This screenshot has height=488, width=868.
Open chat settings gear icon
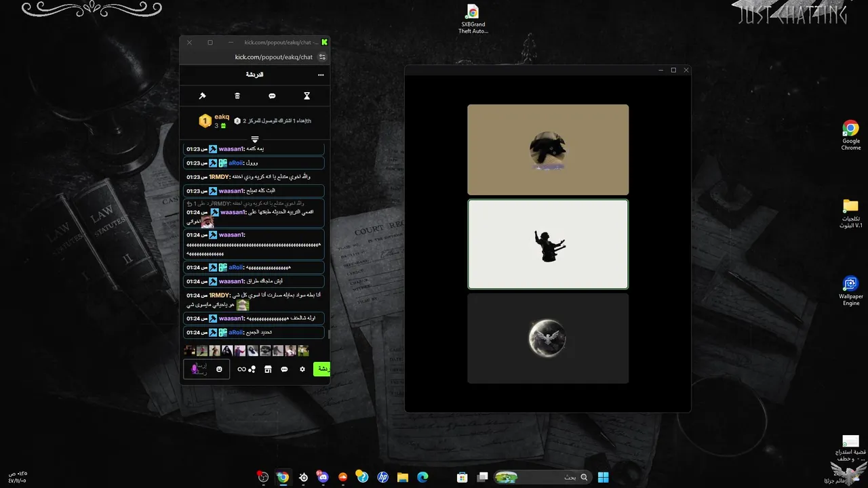[x=302, y=369]
